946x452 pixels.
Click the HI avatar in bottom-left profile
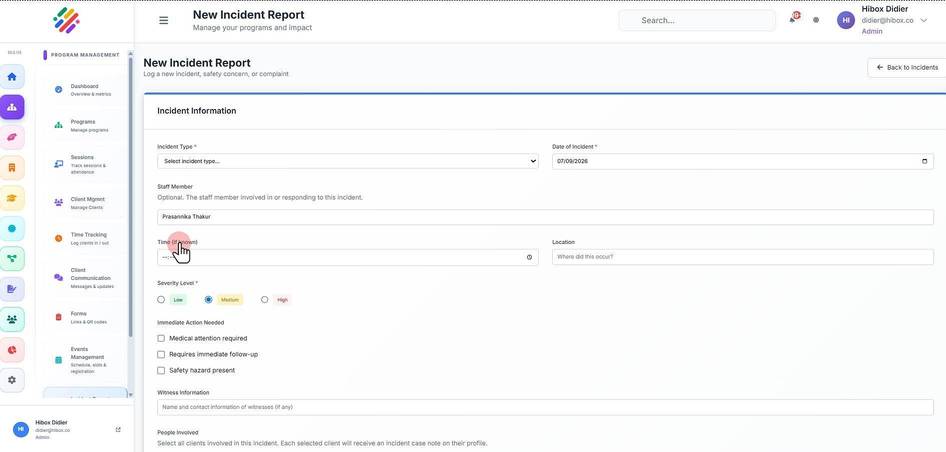click(x=21, y=429)
